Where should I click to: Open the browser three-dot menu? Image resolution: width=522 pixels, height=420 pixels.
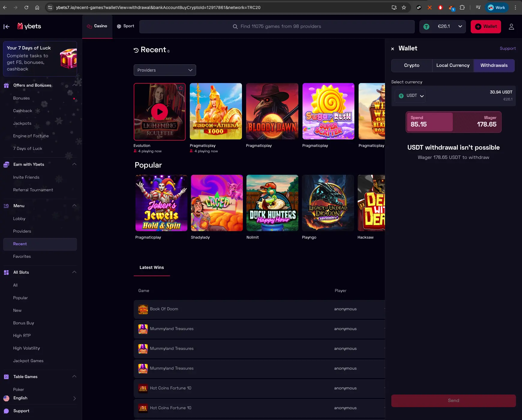click(x=515, y=7)
